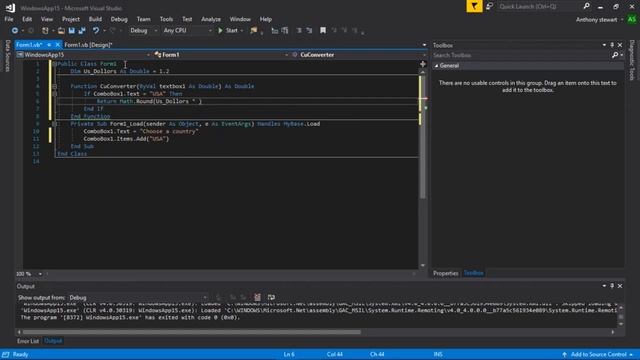Click the editor split-window plus icon

pyautogui.click(x=423, y=64)
